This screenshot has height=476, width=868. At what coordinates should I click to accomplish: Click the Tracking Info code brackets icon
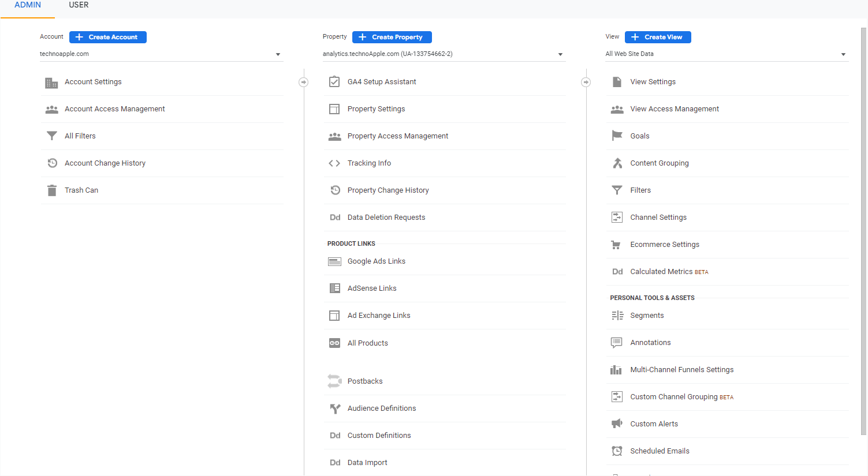(x=334, y=163)
